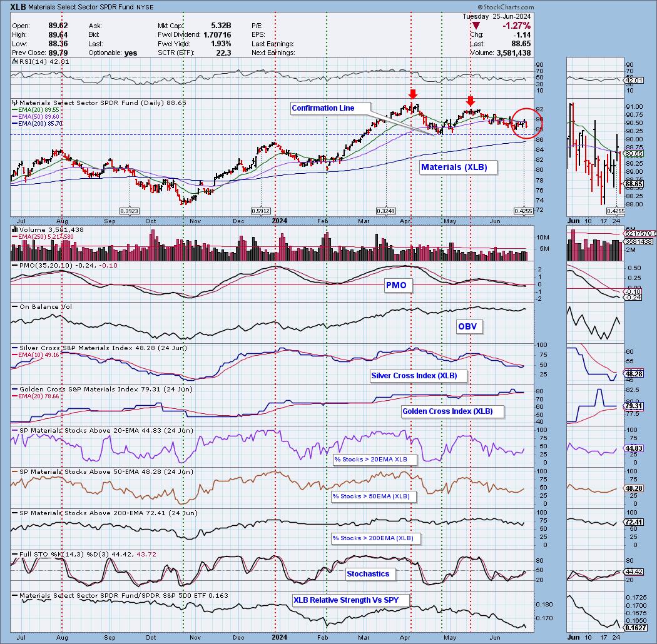Click the 0.3249 value box on price chart
The width and height of the screenshot is (657, 644).
point(386,211)
